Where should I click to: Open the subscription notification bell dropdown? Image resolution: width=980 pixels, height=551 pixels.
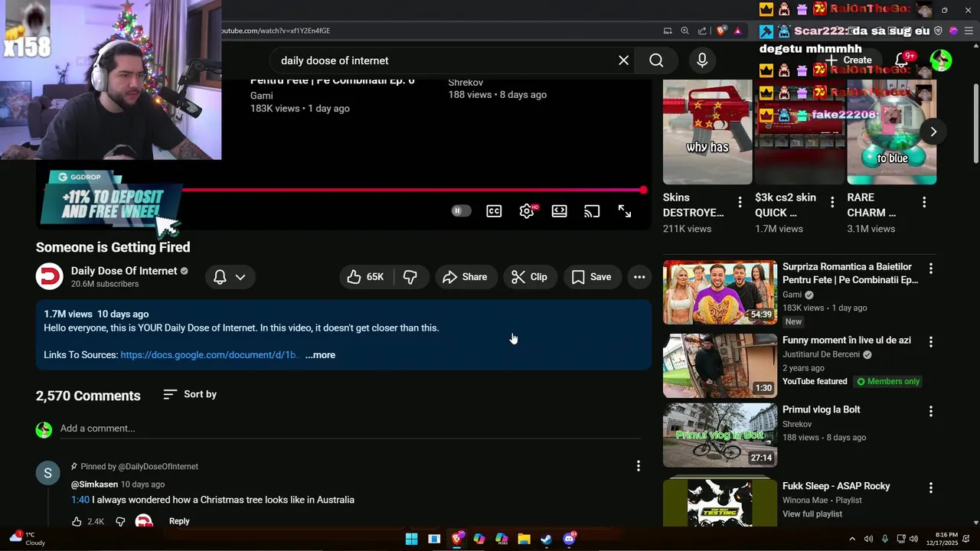[230, 277]
